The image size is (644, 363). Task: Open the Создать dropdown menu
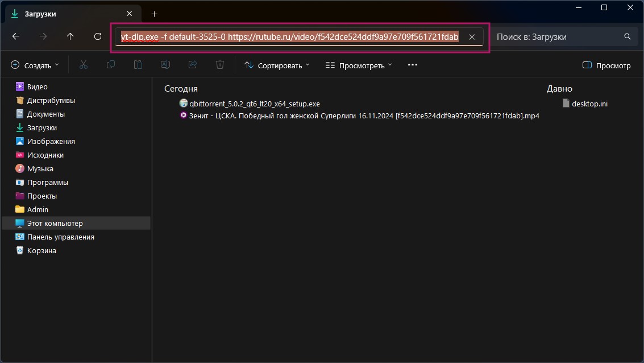point(35,65)
